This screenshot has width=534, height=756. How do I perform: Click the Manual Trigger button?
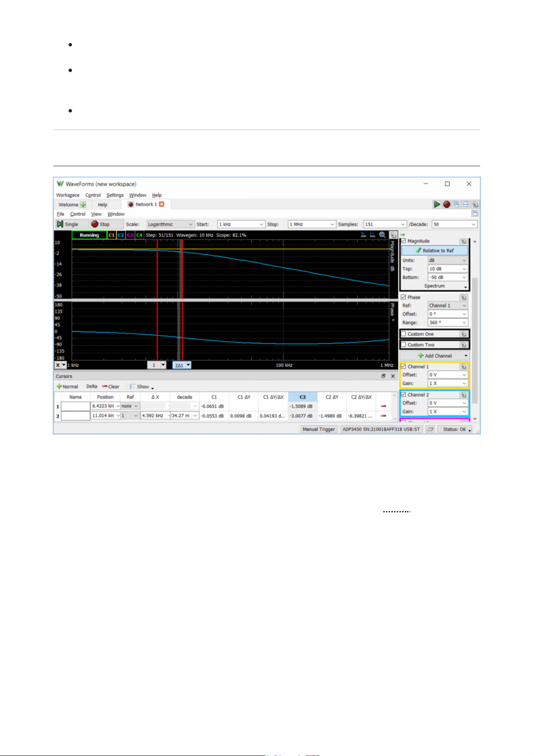(x=319, y=429)
